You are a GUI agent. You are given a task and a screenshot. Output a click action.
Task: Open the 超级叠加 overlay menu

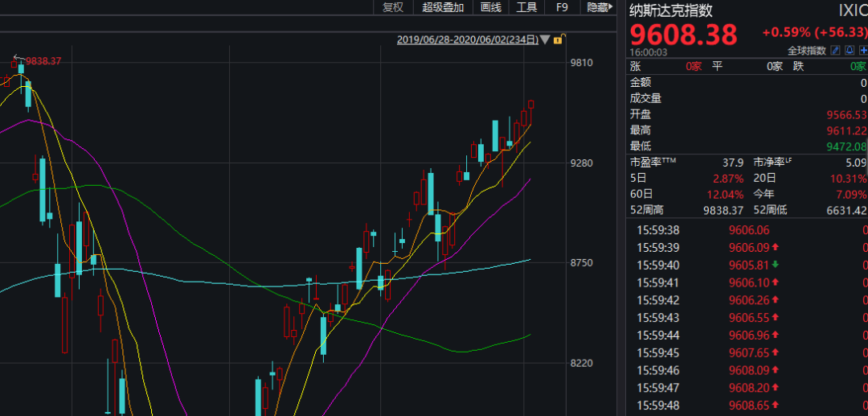[443, 7]
